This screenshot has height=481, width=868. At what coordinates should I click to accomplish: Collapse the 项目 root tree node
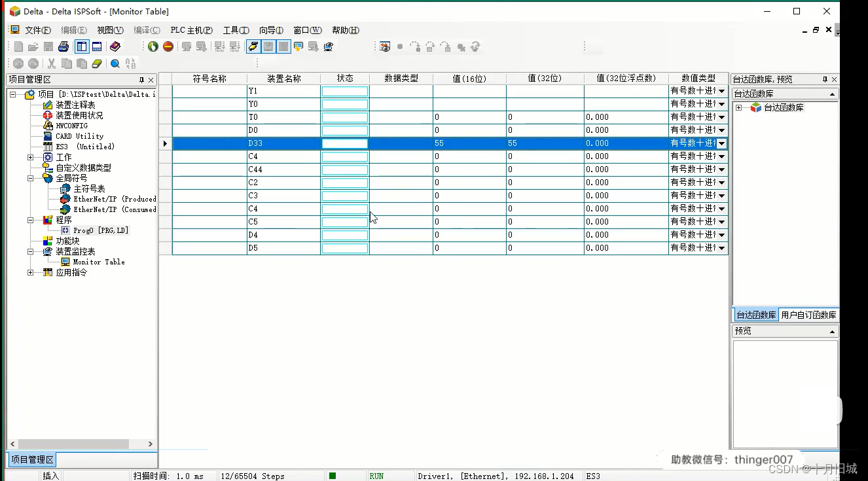(x=12, y=94)
